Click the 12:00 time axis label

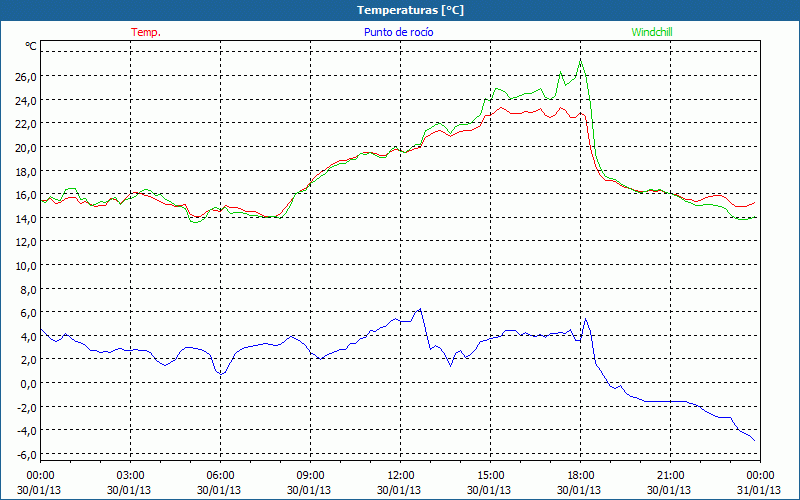tap(401, 476)
